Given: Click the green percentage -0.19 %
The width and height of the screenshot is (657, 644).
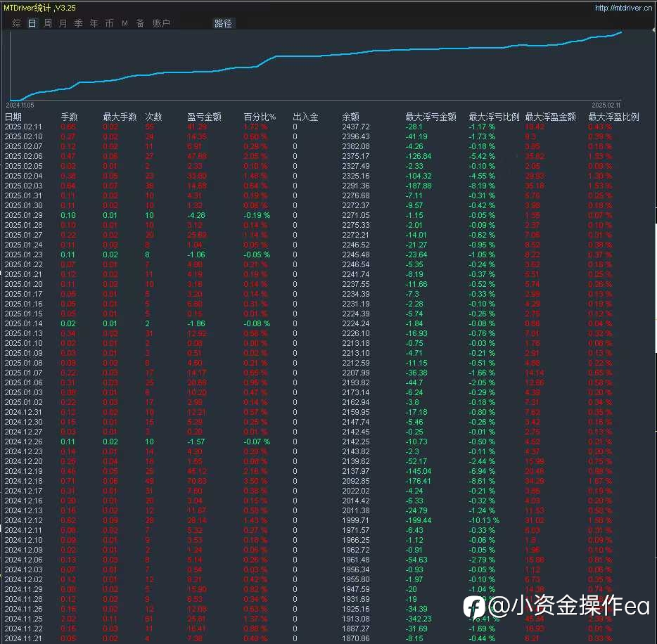Looking at the screenshot, I should click(x=257, y=215).
